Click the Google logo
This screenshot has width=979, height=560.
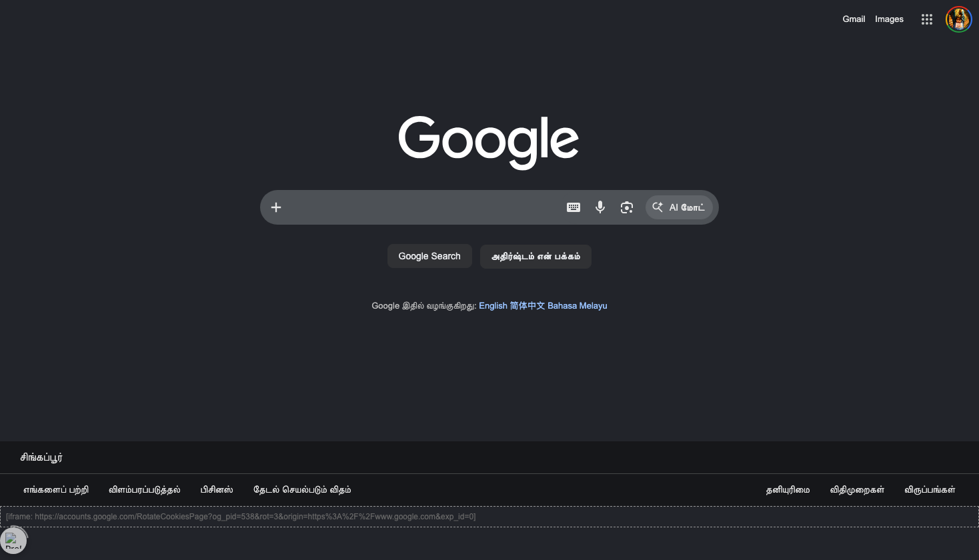coord(489,142)
